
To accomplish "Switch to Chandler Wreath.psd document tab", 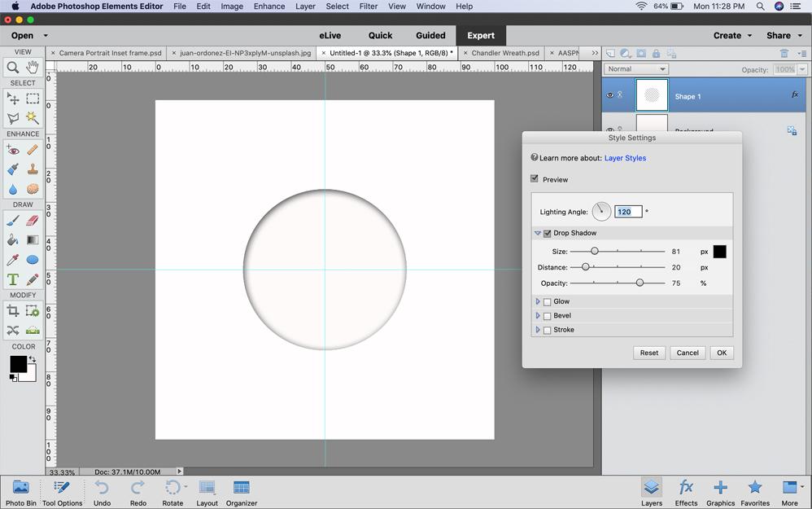I will [x=500, y=53].
